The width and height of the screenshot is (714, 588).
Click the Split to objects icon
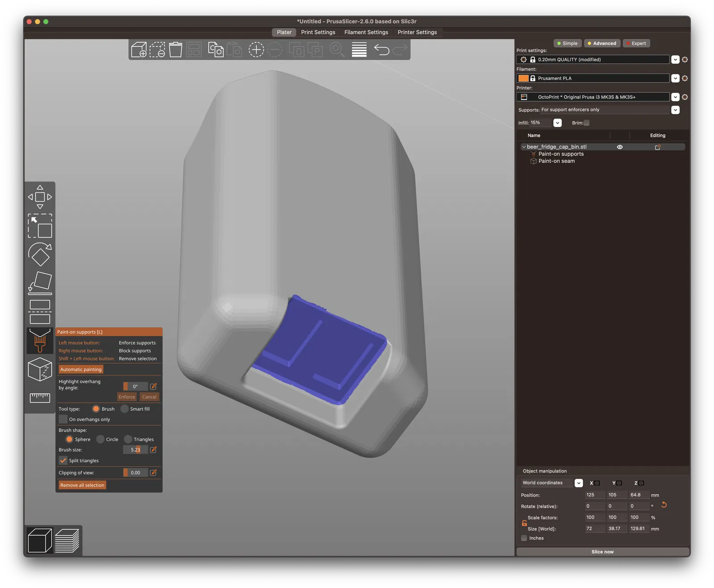pyautogui.click(x=297, y=50)
